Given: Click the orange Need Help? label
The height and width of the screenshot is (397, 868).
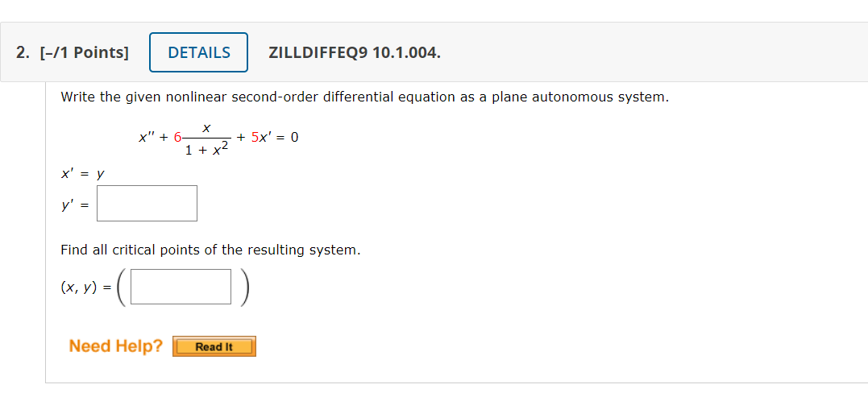Looking at the screenshot, I should click(116, 346).
